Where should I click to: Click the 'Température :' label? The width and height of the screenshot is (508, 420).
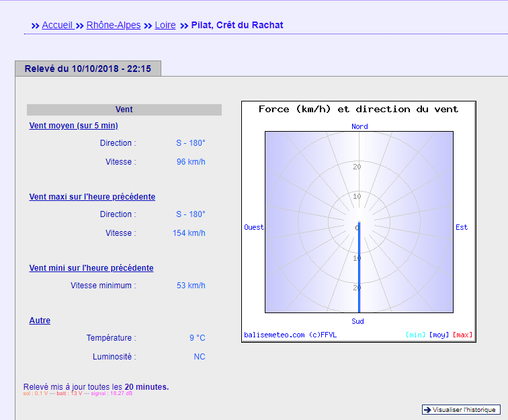click(111, 338)
